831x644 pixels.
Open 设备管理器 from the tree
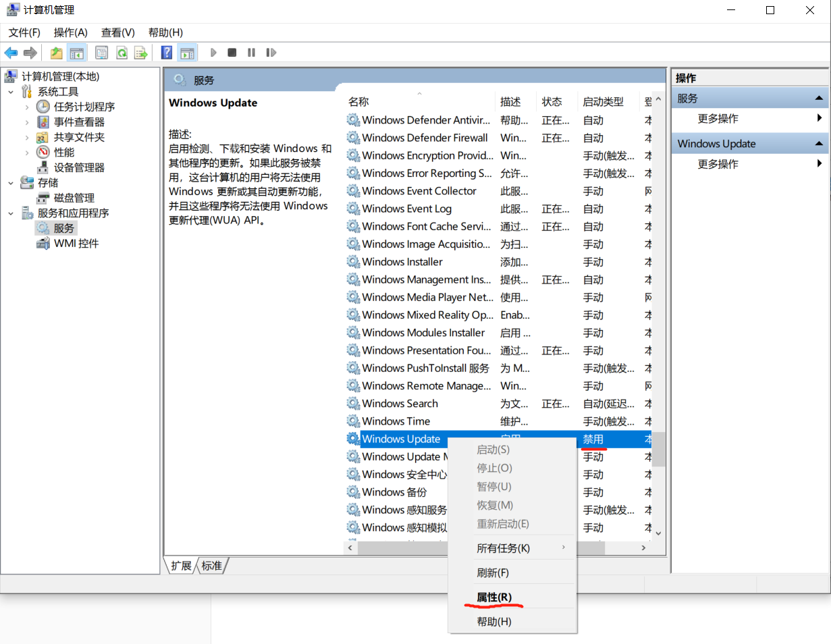(x=79, y=167)
